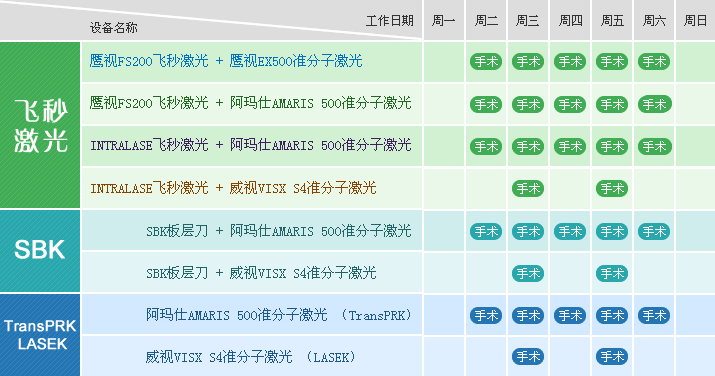Select the 飞秒激光 green category panel
Image resolution: width=715 pixels, height=376 pixels.
(x=40, y=125)
